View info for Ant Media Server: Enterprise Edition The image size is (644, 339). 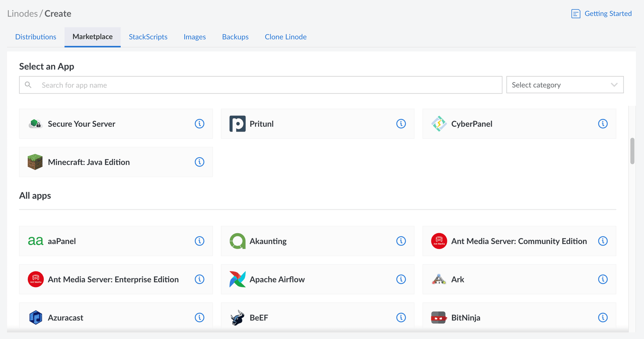click(x=200, y=279)
